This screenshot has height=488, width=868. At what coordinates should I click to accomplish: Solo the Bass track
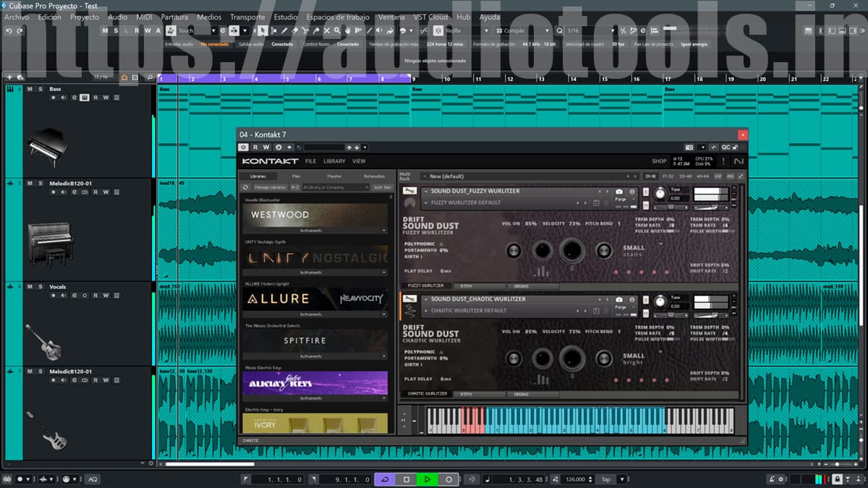coord(41,89)
